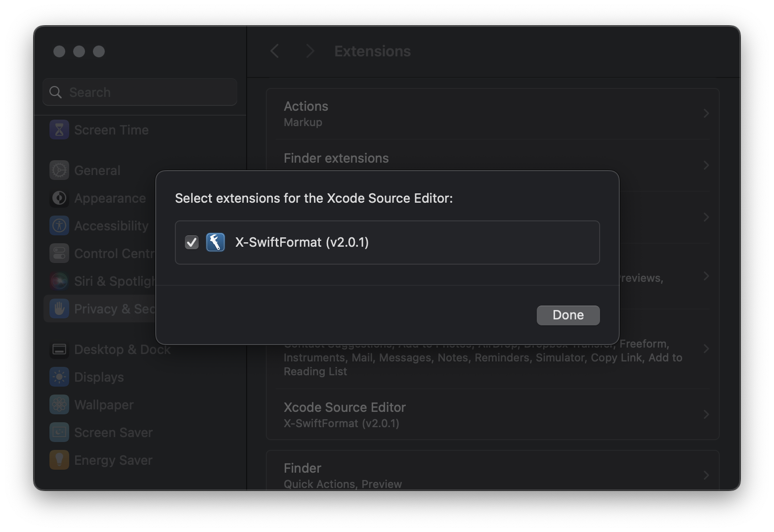Go forward with the right chevron
774x532 pixels.
click(310, 51)
